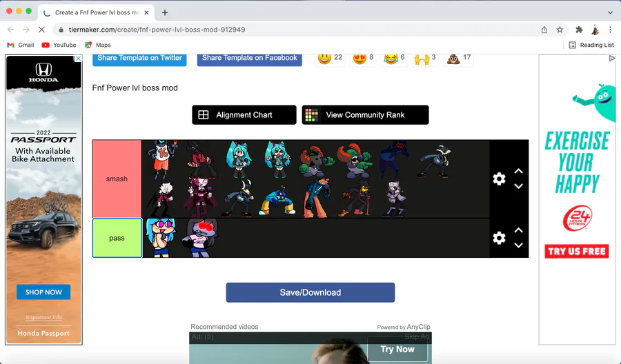The height and width of the screenshot is (364, 621).
Task: Move smash tier down with chevron
Action: pos(518,186)
